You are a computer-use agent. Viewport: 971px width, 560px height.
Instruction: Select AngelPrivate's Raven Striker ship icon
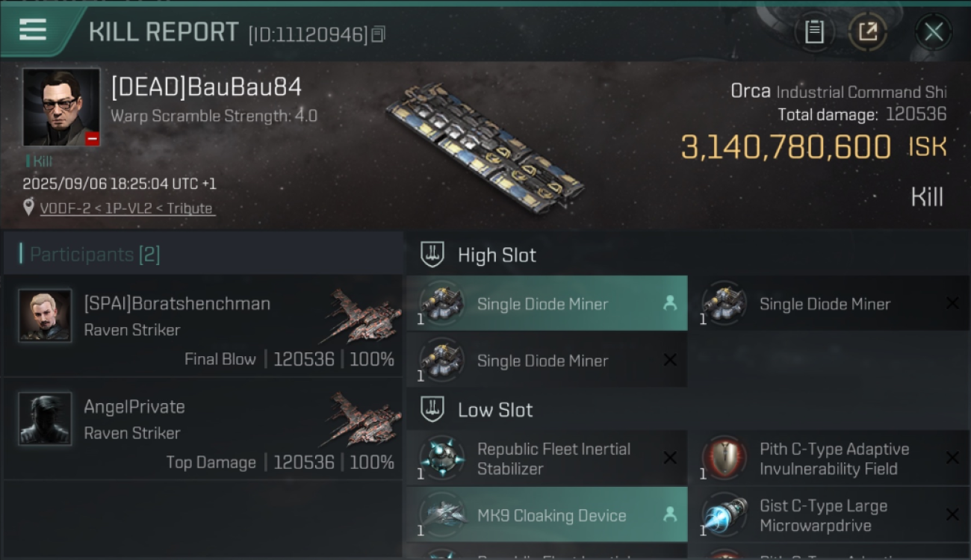pos(362,419)
